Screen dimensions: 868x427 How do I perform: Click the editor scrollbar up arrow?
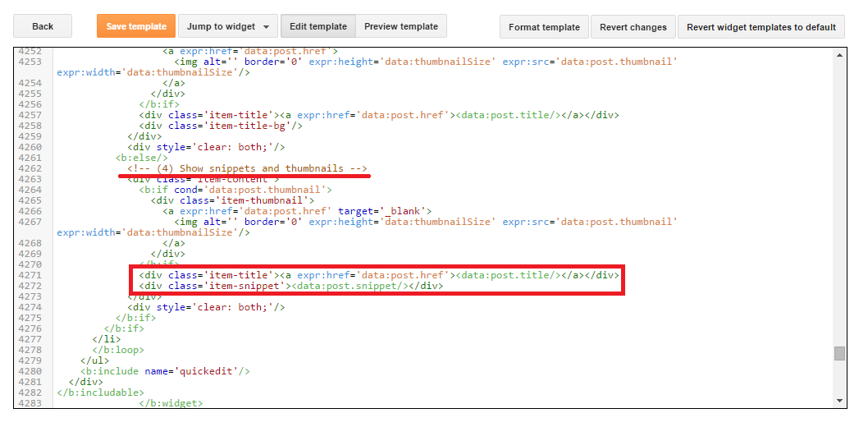840,55
